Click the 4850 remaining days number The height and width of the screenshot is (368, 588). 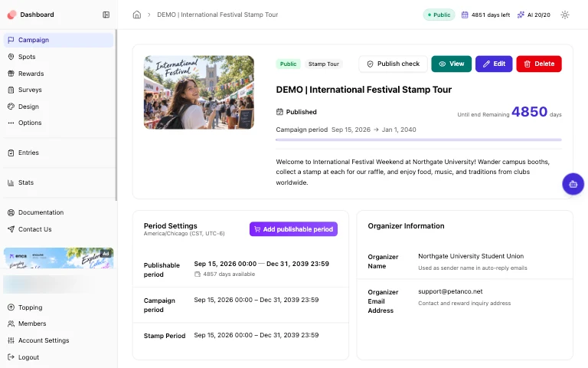529,111
